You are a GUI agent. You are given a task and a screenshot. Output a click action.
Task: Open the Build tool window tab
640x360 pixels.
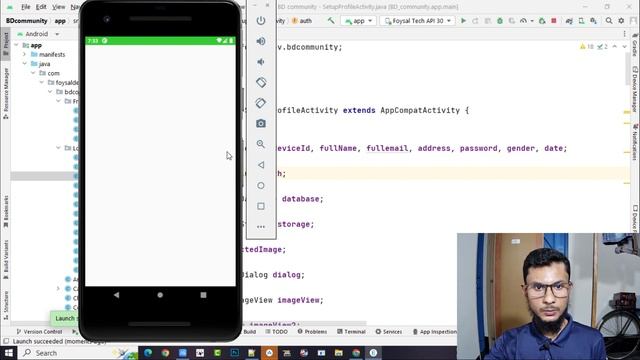click(249, 331)
